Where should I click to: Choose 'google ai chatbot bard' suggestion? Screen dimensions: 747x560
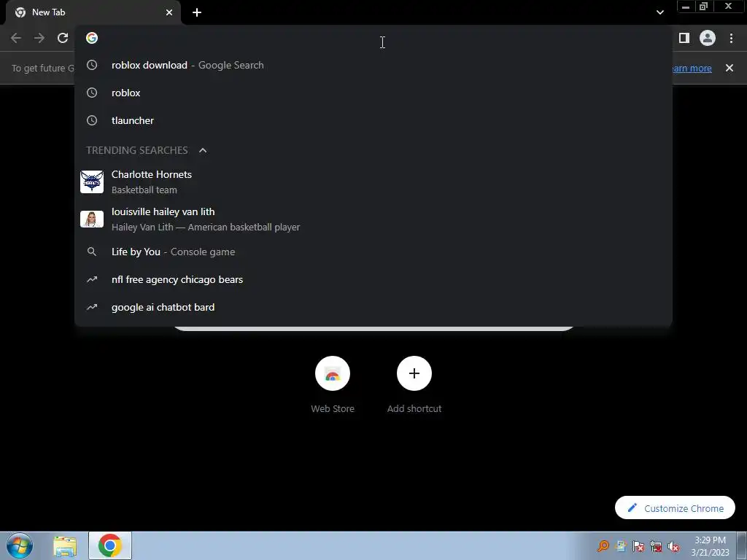click(x=373, y=307)
